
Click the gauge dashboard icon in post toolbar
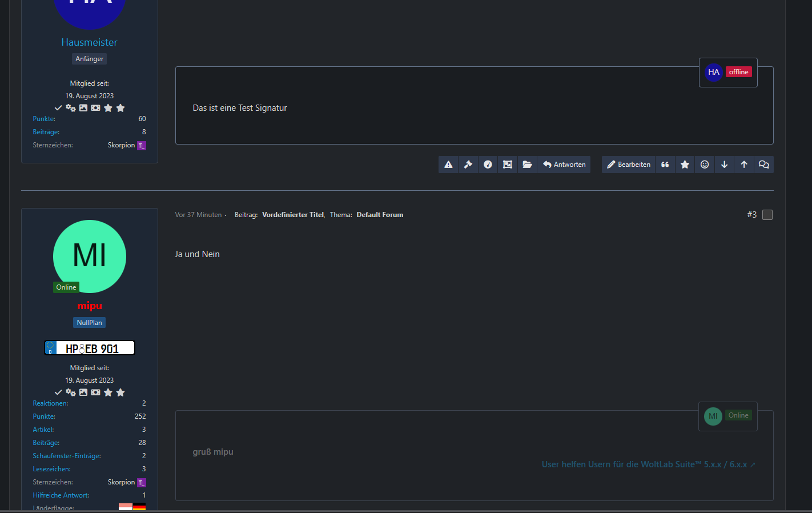pos(488,165)
